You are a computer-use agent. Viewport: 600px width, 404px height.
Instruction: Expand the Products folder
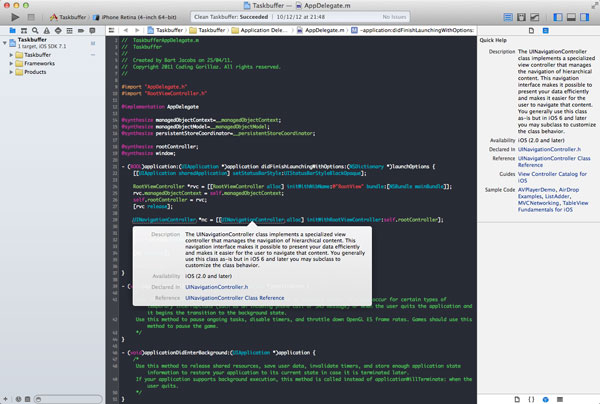coord(11,72)
